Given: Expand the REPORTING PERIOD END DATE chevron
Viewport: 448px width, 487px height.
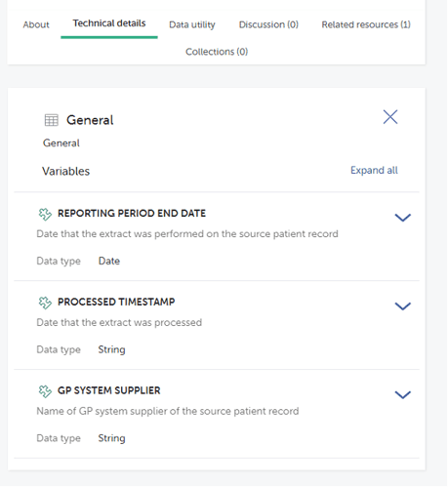Looking at the screenshot, I should pyautogui.click(x=403, y=218).
